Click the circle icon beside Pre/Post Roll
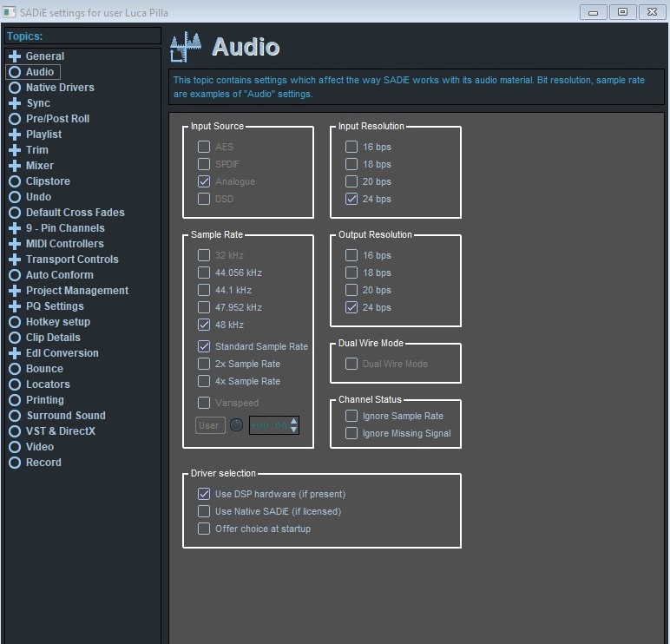The image size is (670, 644). [15, 119]
